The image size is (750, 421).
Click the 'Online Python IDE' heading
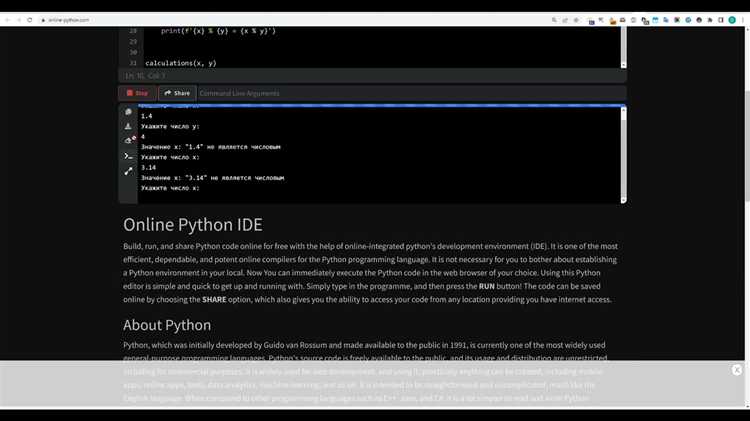193,225
